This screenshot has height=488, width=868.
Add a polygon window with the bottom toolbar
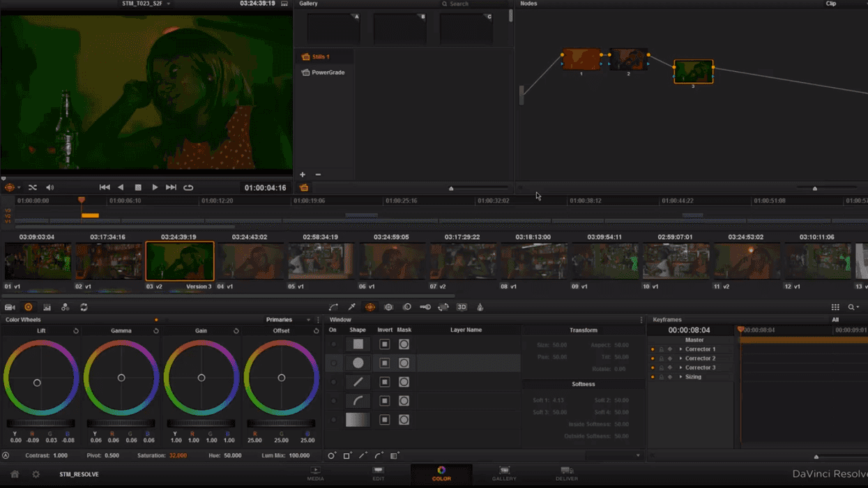(363, 456)
